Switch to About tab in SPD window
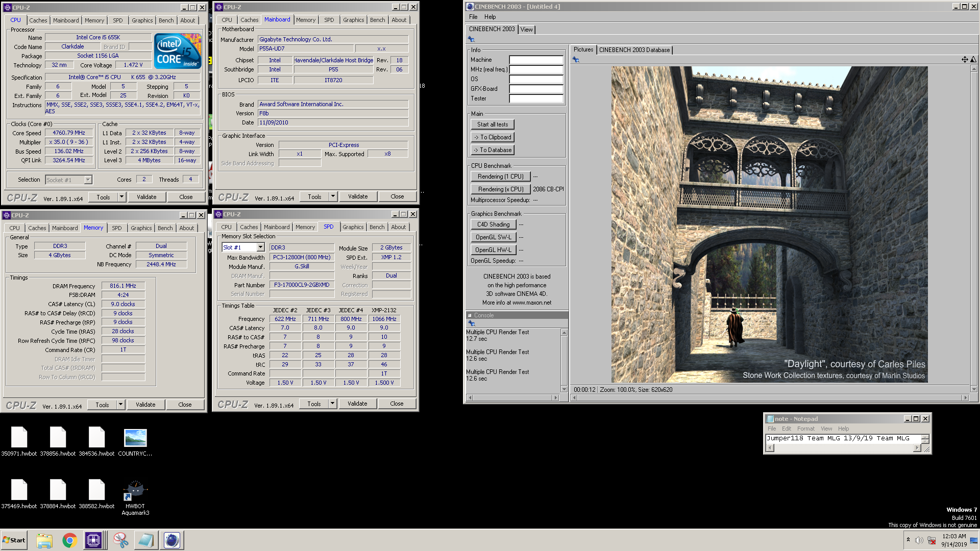980x551 pixels. 399,227
